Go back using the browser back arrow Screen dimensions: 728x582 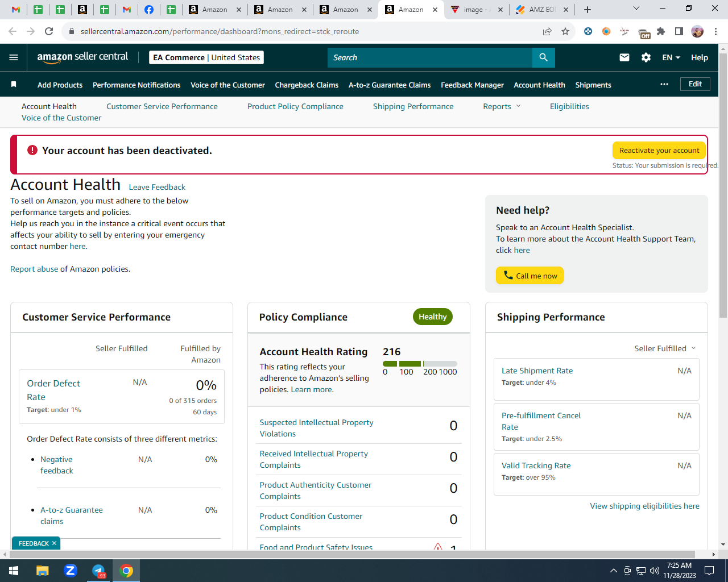(x=13, y=31)
